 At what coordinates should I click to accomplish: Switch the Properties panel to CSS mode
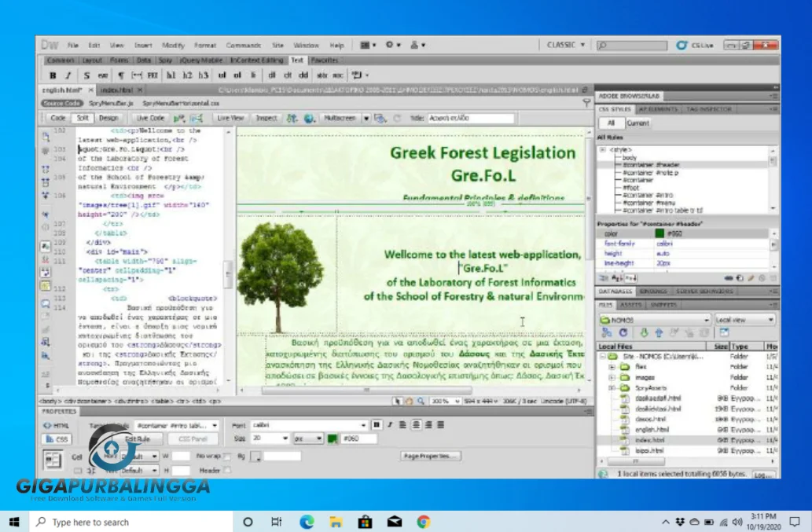57,438
